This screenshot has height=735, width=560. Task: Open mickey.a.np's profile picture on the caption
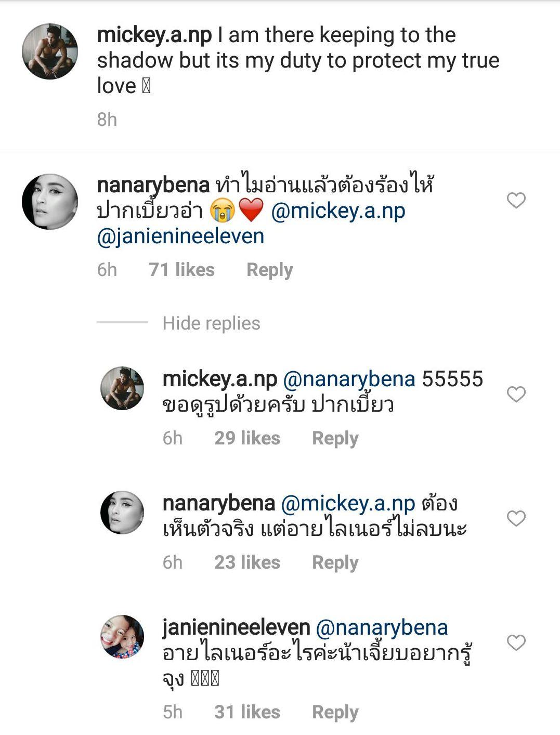tap(50, 51)
